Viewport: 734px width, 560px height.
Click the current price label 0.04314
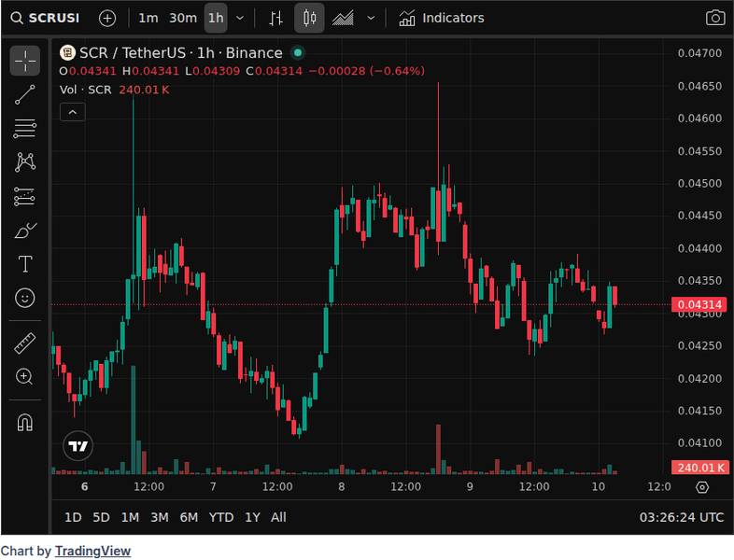point(699,304)
